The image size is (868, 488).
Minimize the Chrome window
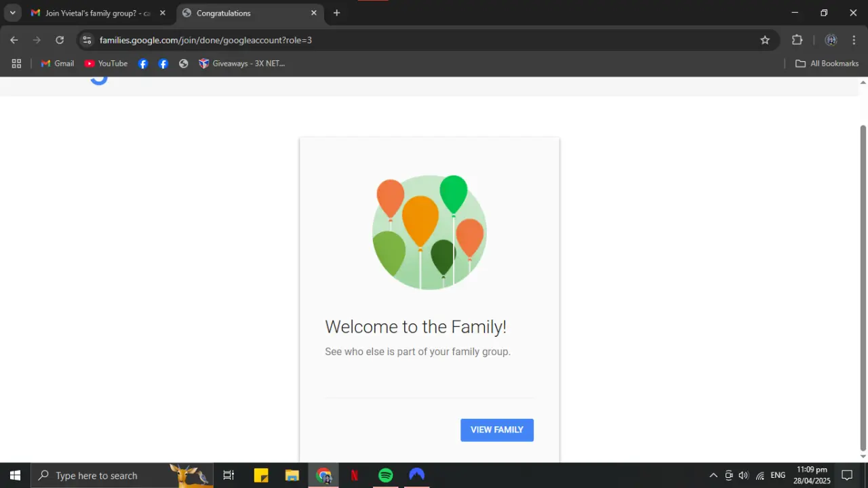pos(795,13)
